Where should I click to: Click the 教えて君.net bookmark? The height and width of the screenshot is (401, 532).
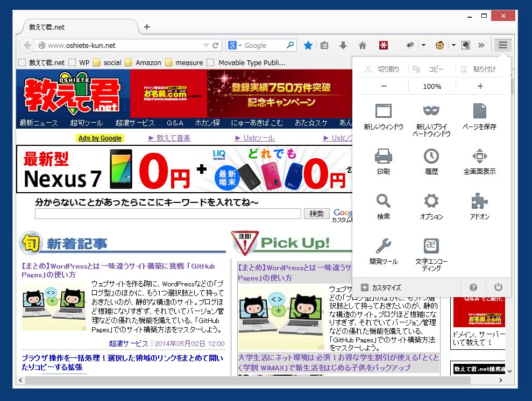41,62
